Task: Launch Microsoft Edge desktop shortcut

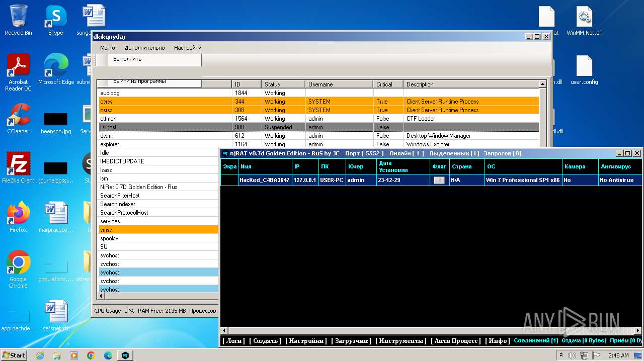Action: [56, 69]
